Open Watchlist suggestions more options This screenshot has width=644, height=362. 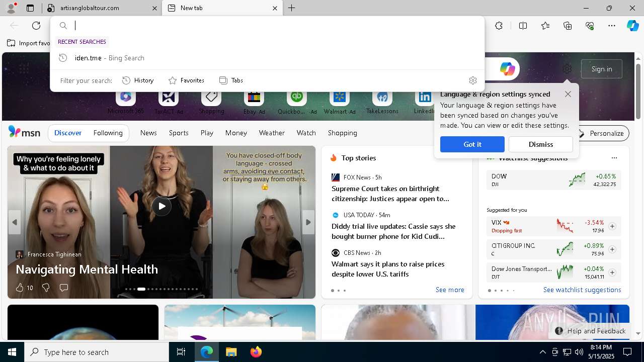(x=614, y=158)
